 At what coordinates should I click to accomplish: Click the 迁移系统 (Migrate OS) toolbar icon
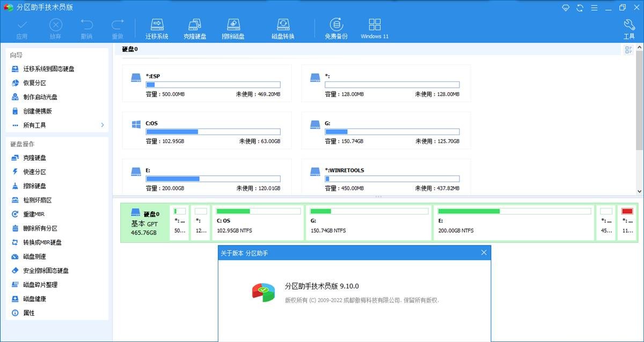coord(157,28)
